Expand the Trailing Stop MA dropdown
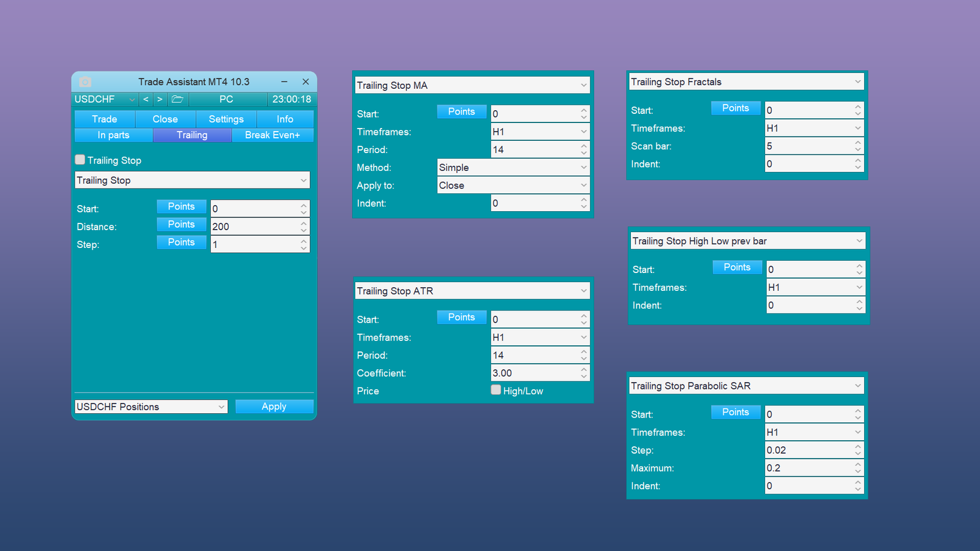 [472, 85]
